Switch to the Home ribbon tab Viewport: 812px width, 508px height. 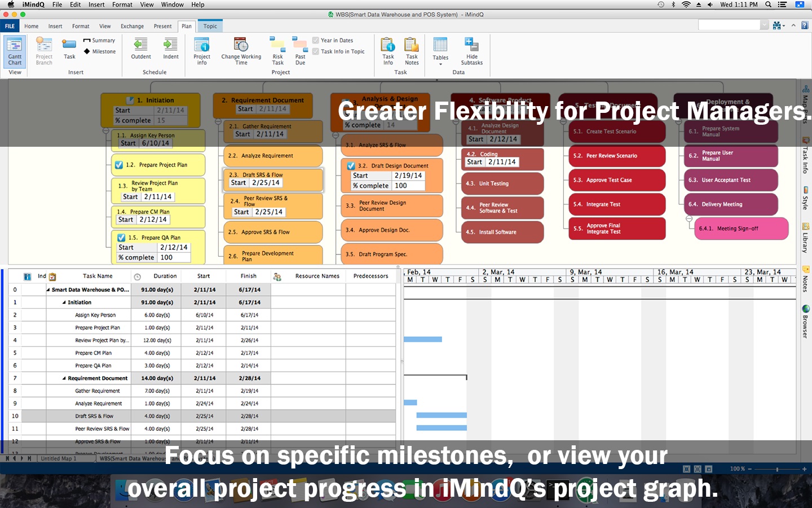32,26
